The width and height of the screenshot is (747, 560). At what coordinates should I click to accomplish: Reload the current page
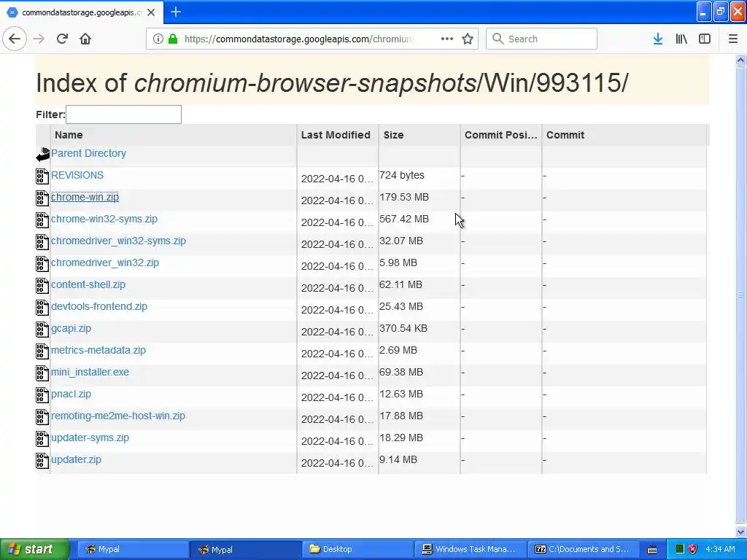63,39
